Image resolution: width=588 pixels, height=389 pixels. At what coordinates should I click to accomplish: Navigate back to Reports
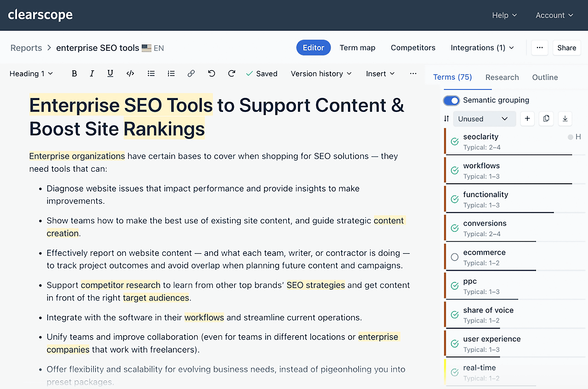[x=26, y=48]
